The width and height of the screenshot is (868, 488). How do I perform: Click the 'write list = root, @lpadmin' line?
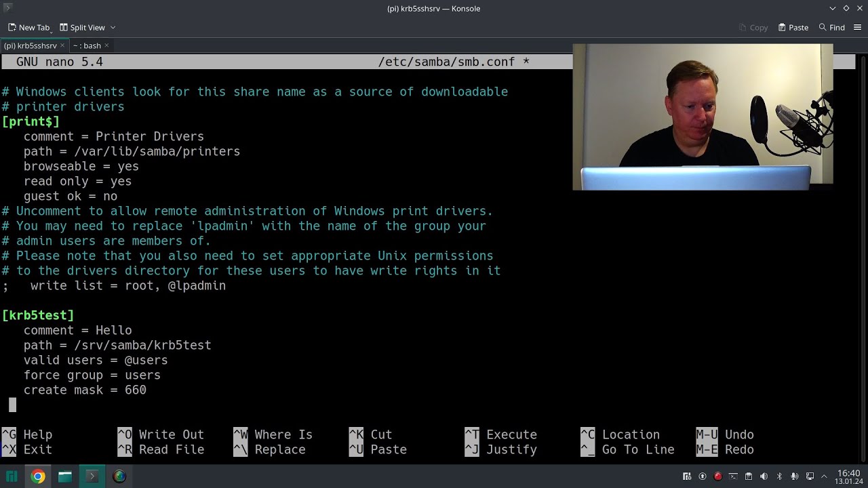(114, 285)
